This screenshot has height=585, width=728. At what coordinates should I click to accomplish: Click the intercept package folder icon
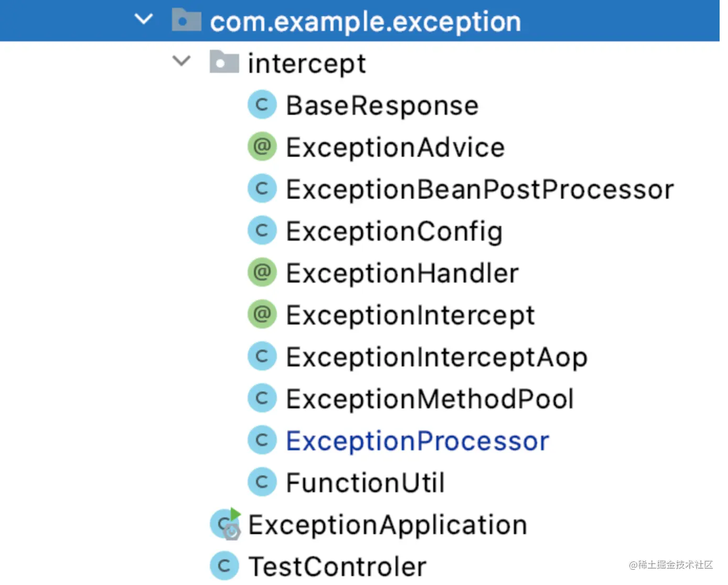[224, 62]
